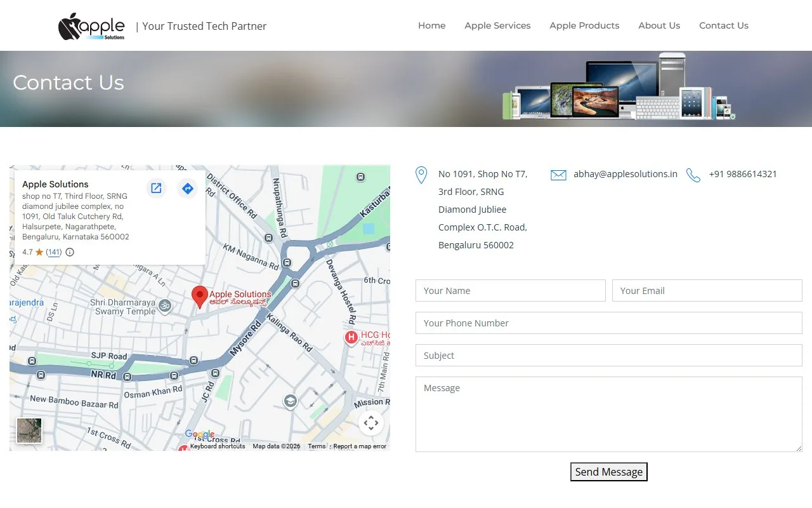The height and width of the screenshot is (508, 812).
Task: Click the Apple Solutions map card title
Action: tap(55, 184)
